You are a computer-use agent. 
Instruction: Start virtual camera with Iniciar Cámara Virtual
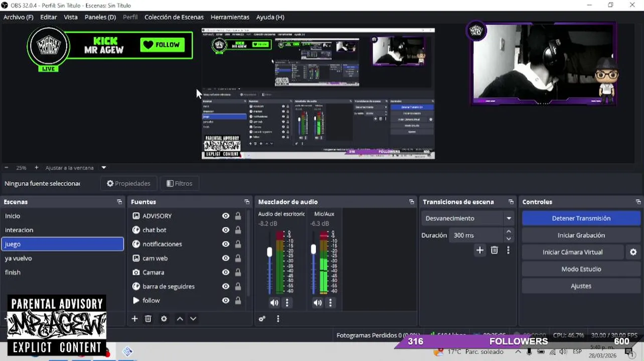(x=573, y=252)
